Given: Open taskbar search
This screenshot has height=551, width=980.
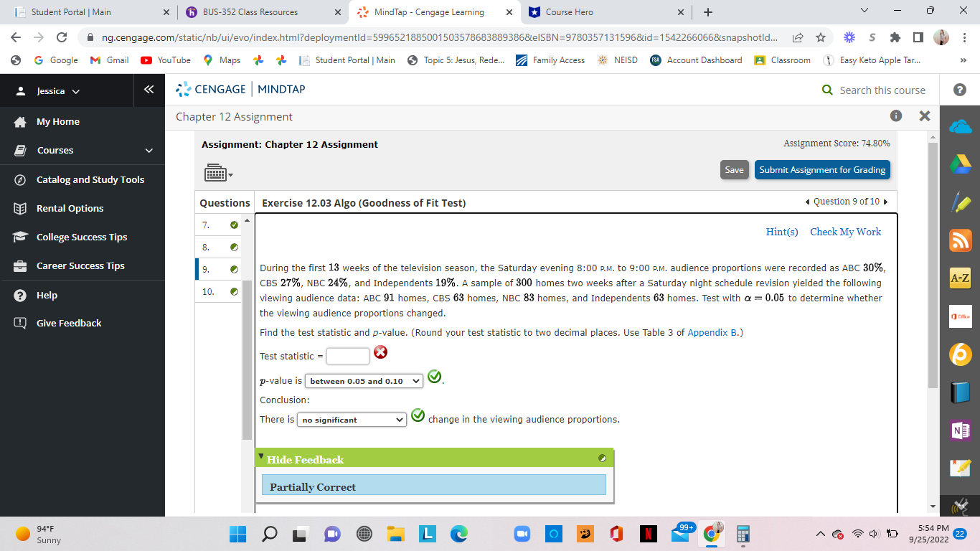Looking at the screenshot, I should pyautogui.click(x=270, y=534).
